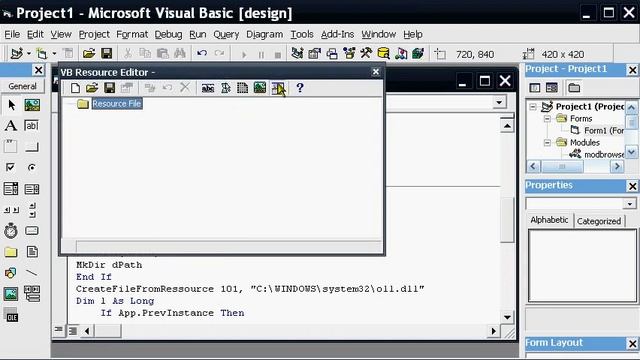Select the CheckBox control in the toolbox
The width and height of the screenshot is (640, 360).
11,167
